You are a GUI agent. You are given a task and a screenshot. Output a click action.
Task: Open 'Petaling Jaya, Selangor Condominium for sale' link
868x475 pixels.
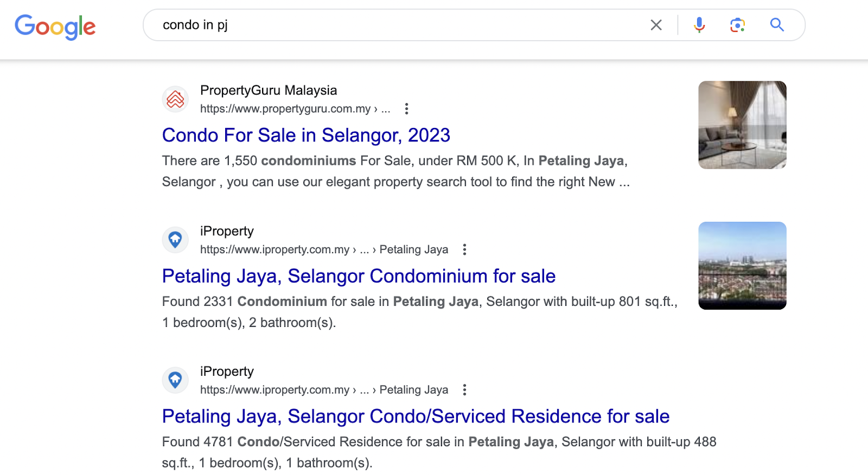pyautogui.click(x=359, y=276)
